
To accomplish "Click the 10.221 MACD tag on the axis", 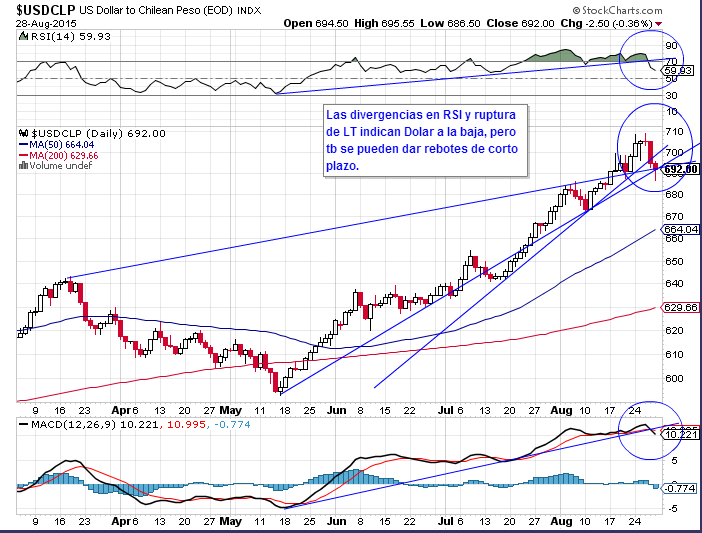I will tap(681, 435).
